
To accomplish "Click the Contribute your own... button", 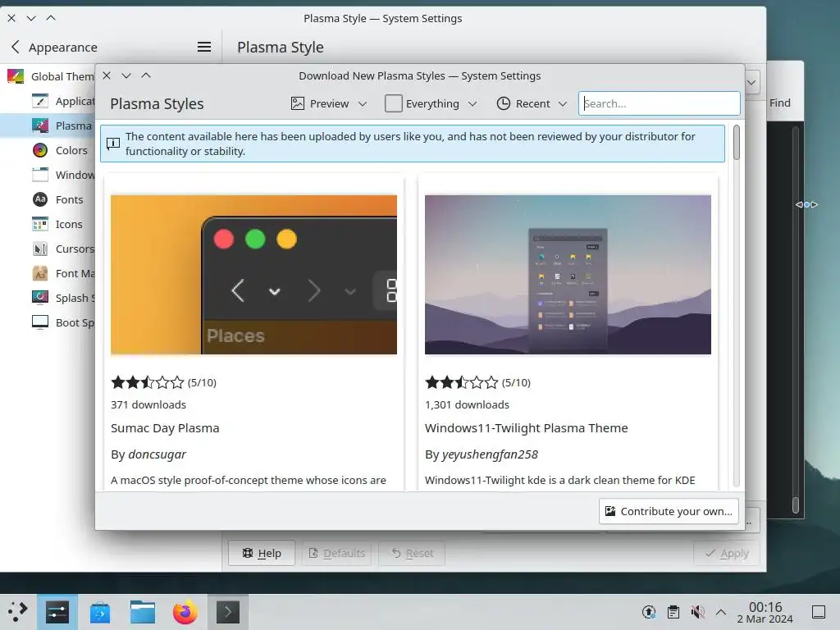I will [x=669, y=511].
